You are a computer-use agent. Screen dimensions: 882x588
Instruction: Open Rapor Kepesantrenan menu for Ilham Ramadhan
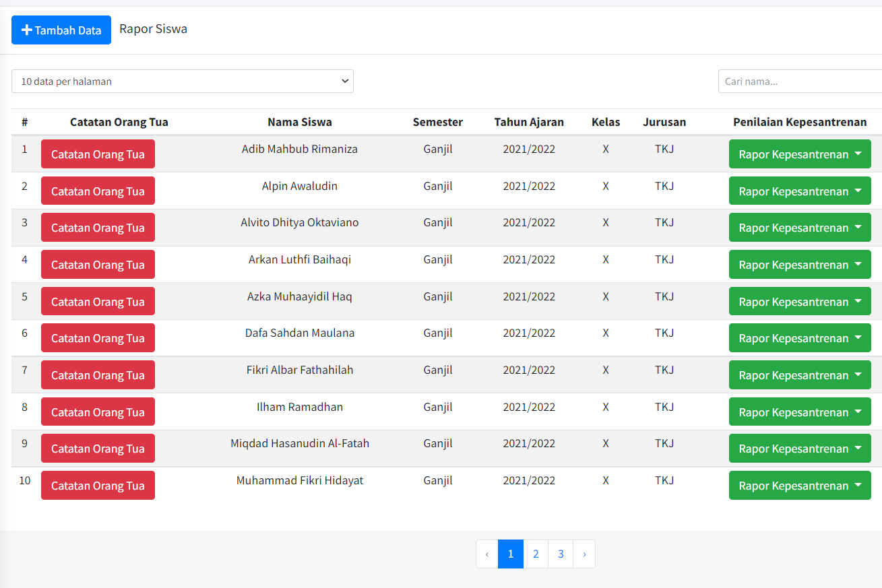click(x=800, y=412)
